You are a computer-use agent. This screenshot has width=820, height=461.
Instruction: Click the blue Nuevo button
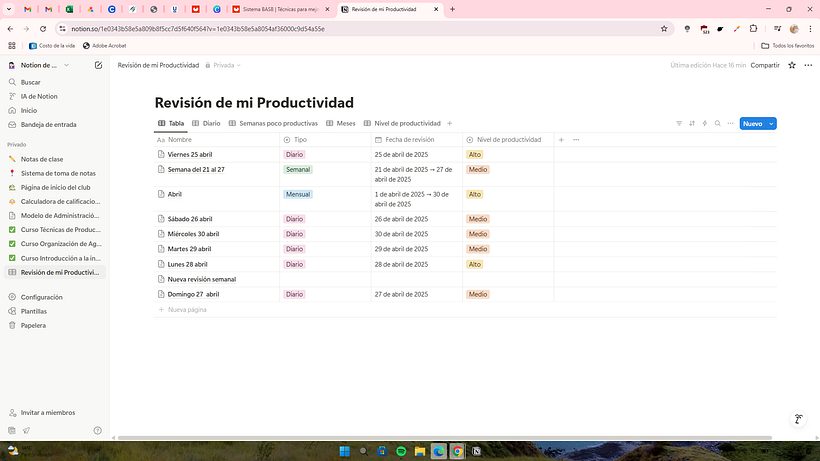pyautogui.click(x=752, y=124)
